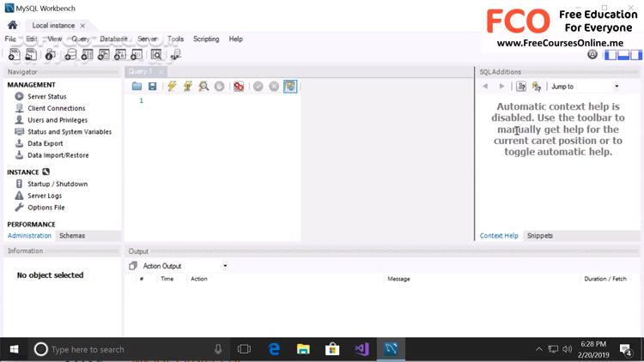Screen dimensions: 644x362
Task: Go forward in SQL Additions help
Action: pyautogui.click(x=501, y=86)
